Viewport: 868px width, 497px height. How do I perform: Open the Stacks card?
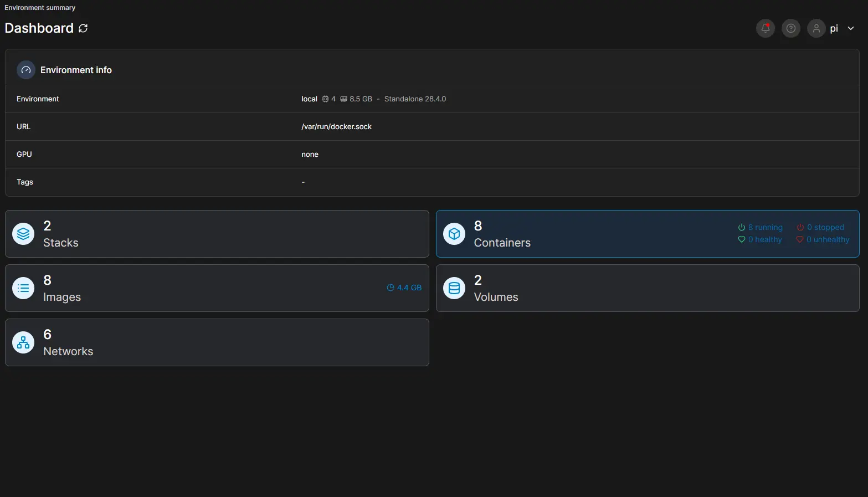click(x=216, y=233)
